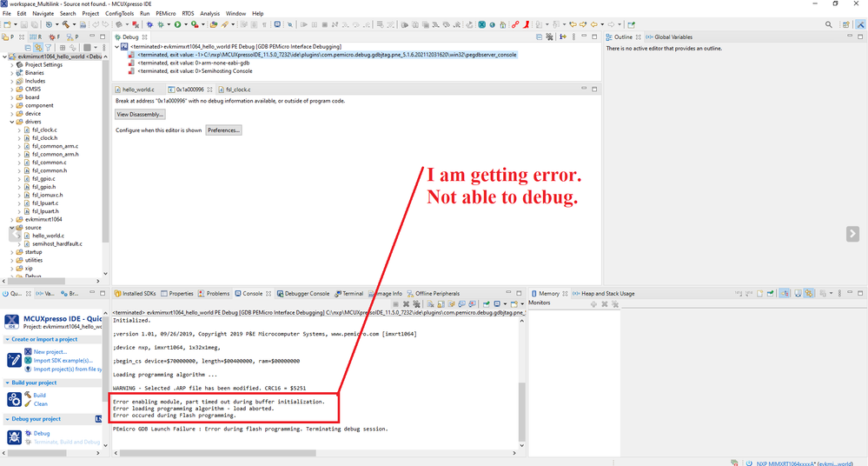Image resolution: width=868 pixels, height=466 pixels.
Task: Switch to the Offline Peripherals tab
Action: pos(434,294)
